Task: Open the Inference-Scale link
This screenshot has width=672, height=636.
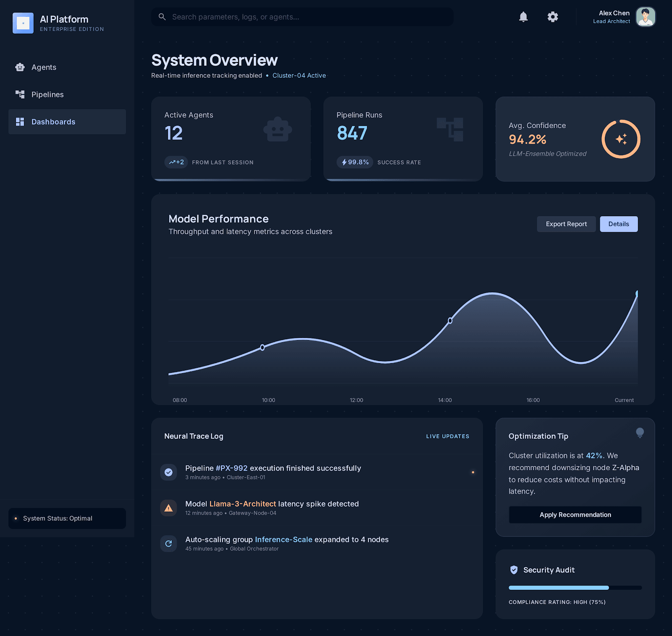Action: click(283, 539)
